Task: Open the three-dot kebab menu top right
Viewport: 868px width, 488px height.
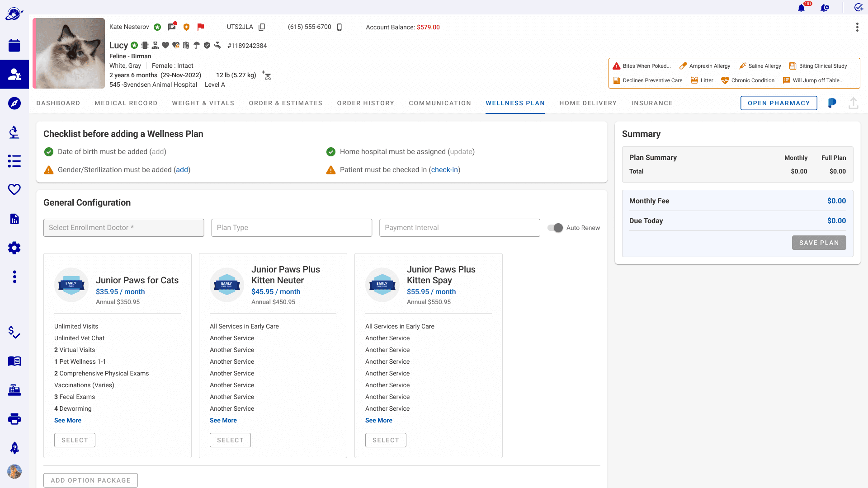Action: pos(857,27)
